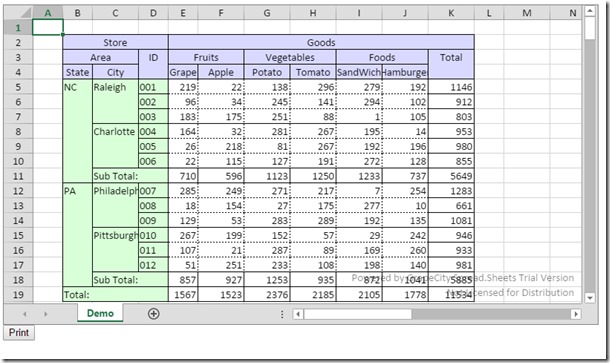Click store ID 001 cell
The width and height of the screenshot is (610, 363).
[153, 87]
